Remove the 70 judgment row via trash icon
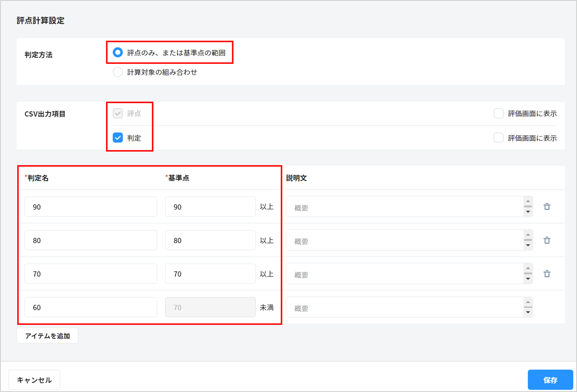Image resolution: width=577 pixels, height=392 pixels. coord(547,274)
